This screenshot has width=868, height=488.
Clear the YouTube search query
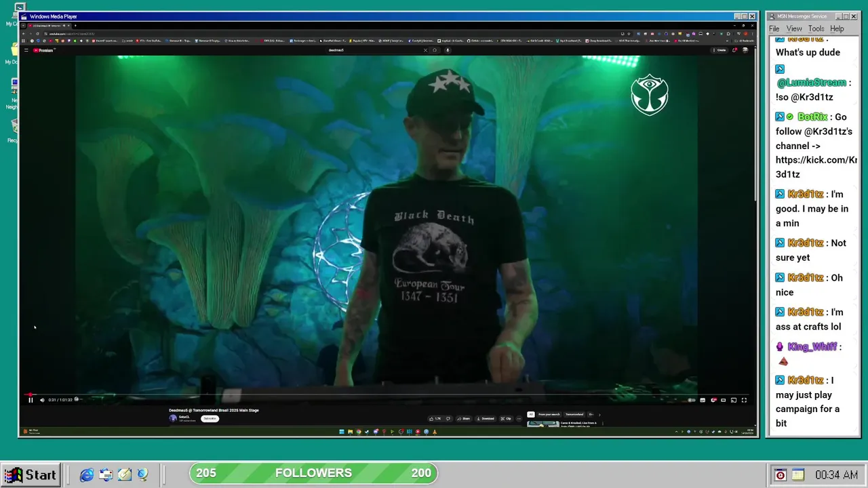click(426, 50)
